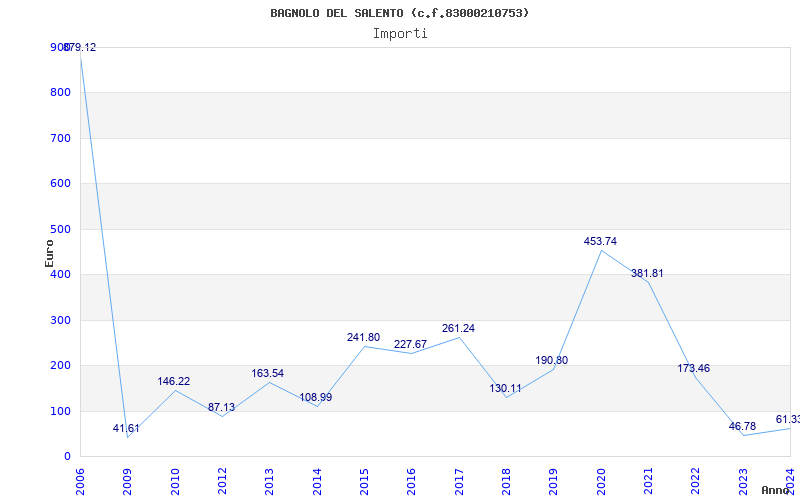Select the 46.78 data label
The height and width of the screenshot is (500, 800).
tap(742, 427)
